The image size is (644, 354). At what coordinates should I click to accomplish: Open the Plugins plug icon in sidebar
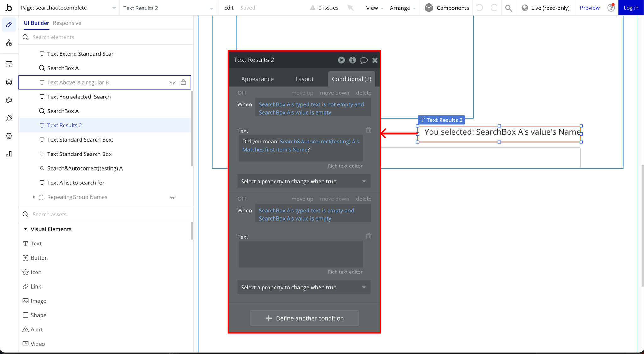tap(9, 118)
